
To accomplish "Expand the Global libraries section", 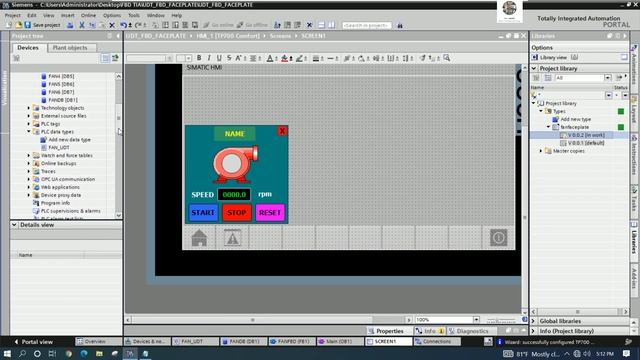I will 533,321.
